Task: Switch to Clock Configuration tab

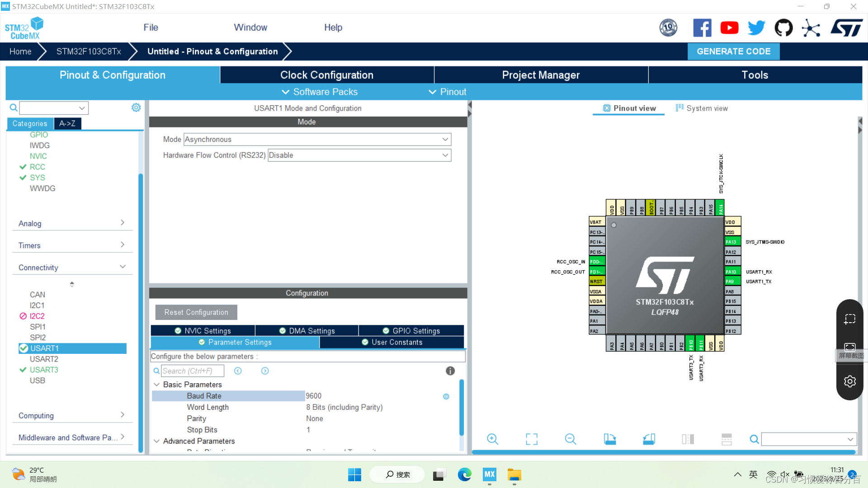Action: point(326,75)
